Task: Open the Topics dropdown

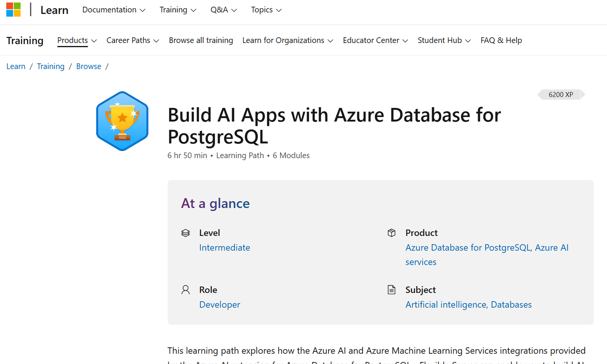Action: pyautogui.click(x=266, y=10)
